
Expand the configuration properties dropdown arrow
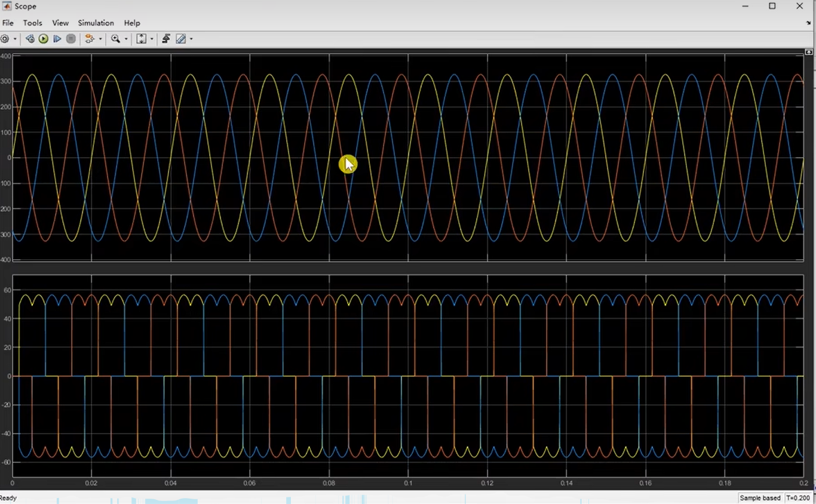[15, 39]
